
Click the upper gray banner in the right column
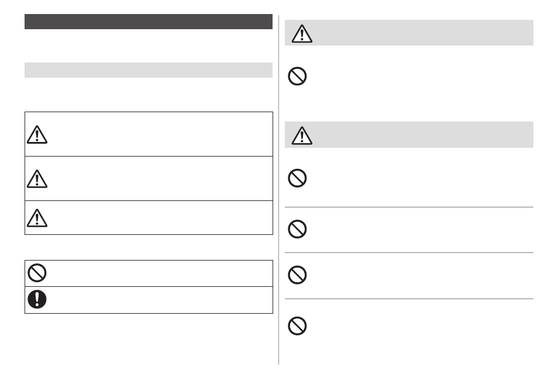409,33
